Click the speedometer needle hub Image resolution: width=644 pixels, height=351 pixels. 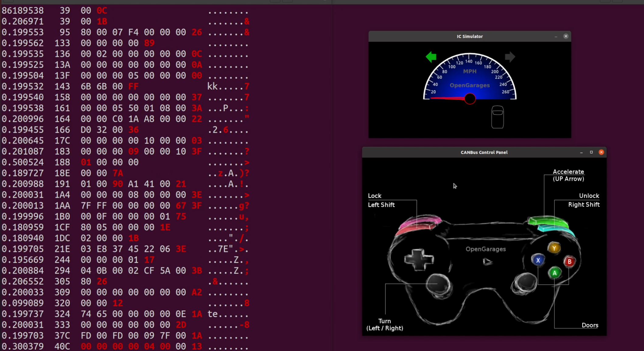click(x=470, y=98)
